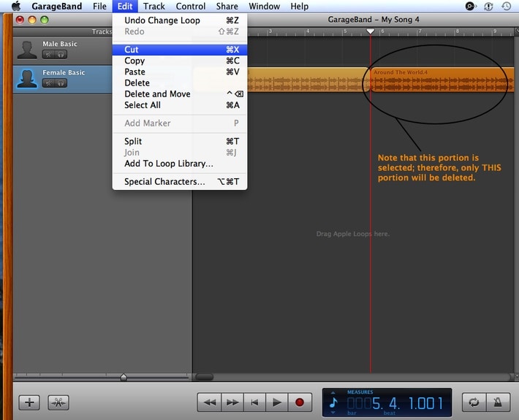Open the Control menu
This screenshot has width=519, height=420.
190,6
